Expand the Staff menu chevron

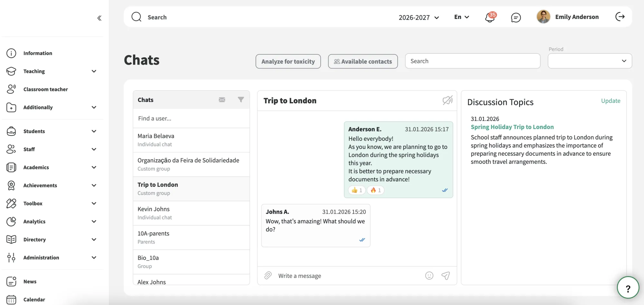click(x=94, y=149)
